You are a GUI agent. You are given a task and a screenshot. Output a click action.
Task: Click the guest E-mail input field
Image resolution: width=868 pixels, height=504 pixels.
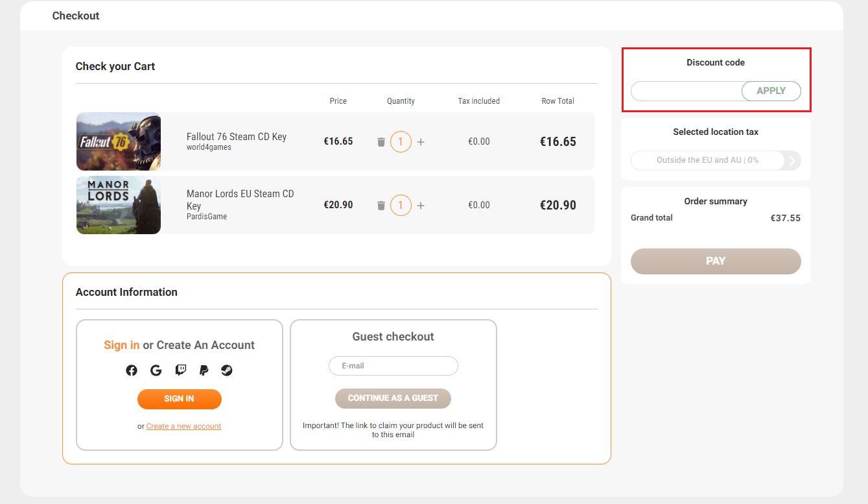(x=393, y=366)
